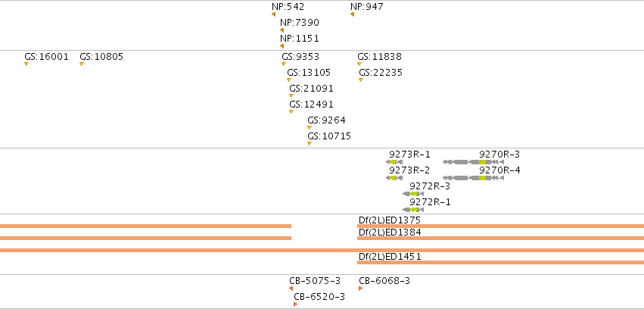Click the NP:542 insertion marker triangle
Viewport: 644px width, 309px height.
[273, 14]
